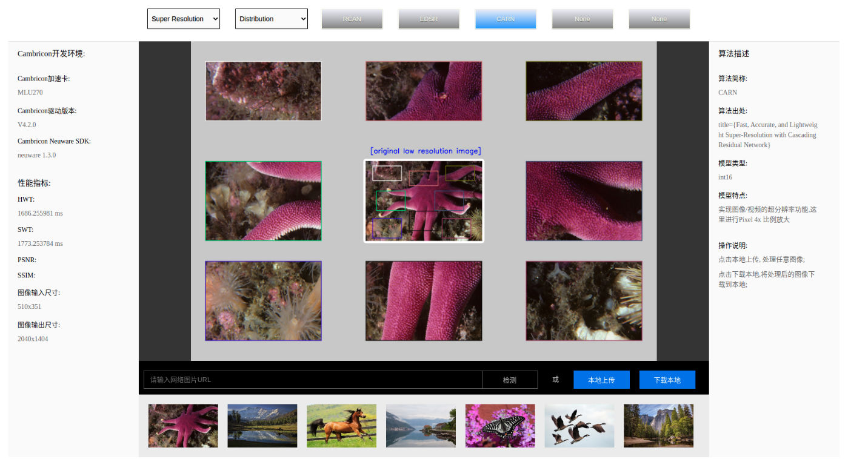Click the 下载本地 download button
The height and width of the screenshot is (459, 868).
click(667, 380)
